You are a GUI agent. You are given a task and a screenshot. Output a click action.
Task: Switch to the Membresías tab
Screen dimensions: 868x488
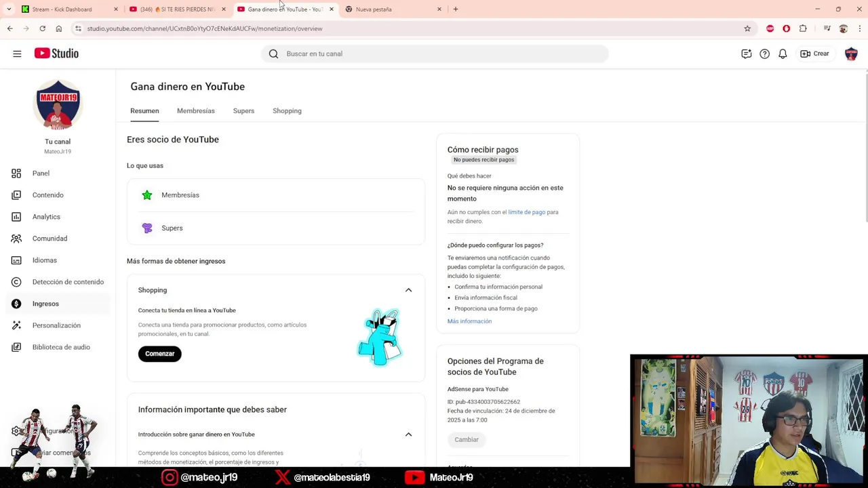click(195, 110)
